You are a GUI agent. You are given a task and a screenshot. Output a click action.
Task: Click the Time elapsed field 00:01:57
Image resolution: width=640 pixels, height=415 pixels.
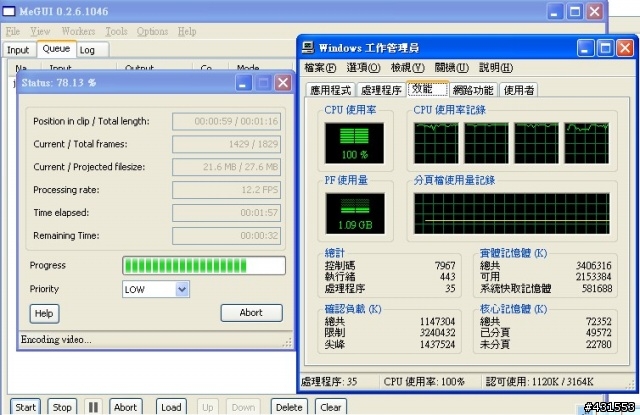pos(227,213)
